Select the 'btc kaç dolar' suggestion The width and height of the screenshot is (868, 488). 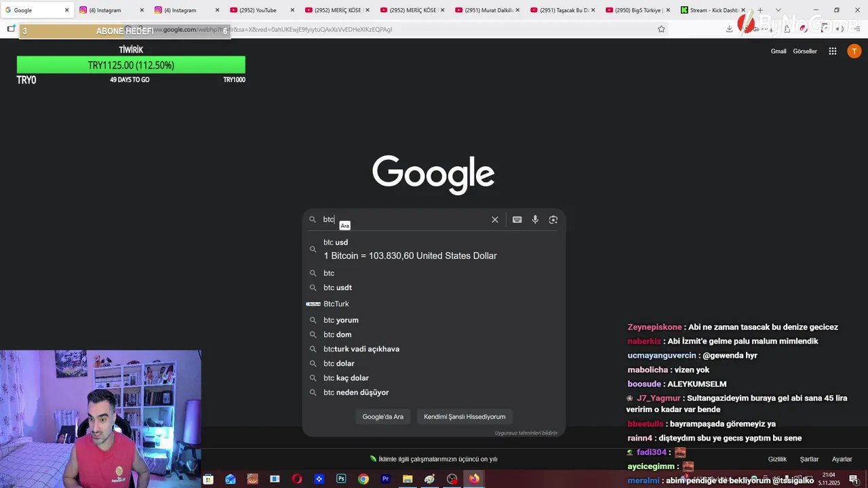click(x=433, y=378)
